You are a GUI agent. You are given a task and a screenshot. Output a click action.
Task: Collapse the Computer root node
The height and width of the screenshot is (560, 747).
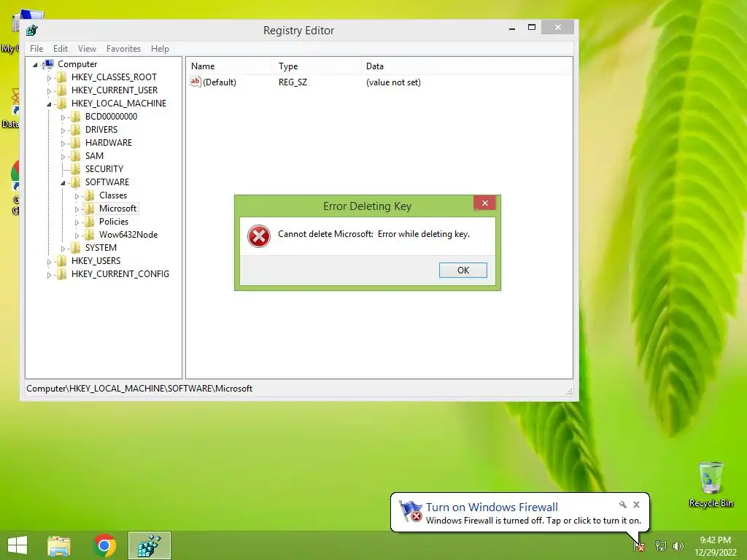[x=35, y=65]
